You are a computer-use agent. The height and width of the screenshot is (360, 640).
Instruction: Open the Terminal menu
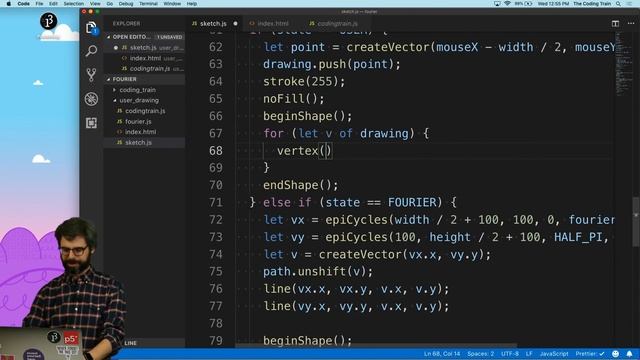tap(148, 4)
